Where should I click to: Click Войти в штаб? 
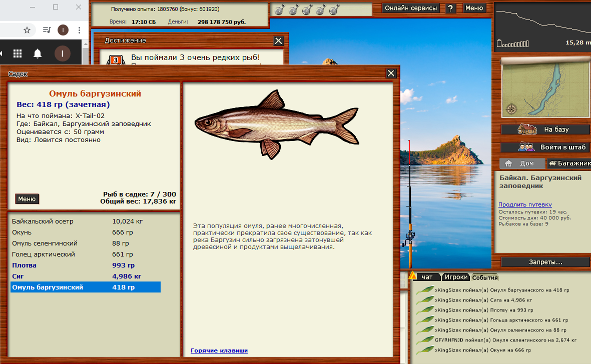point(545,147)
